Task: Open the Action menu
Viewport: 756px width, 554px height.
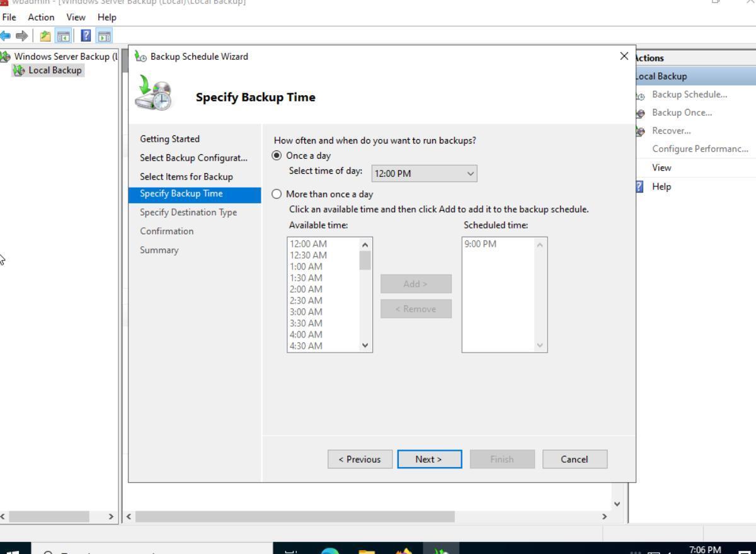Action: pos(41,17)
